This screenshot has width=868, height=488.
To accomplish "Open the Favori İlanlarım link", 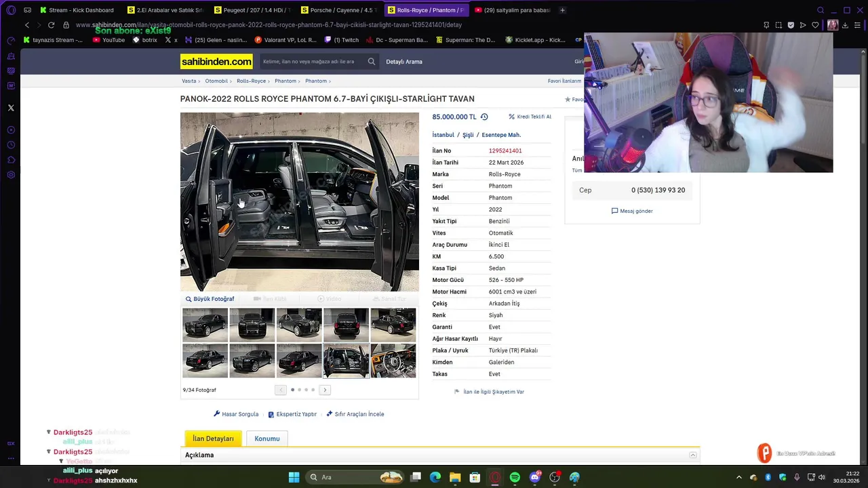I will [564, 81].
